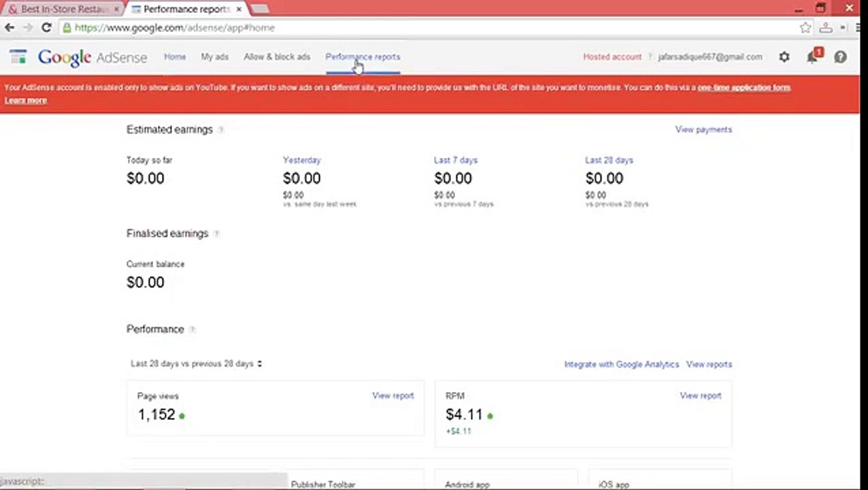Screen dimensions: 868x490
Task: Go forward in browser history
Action: 27,28
